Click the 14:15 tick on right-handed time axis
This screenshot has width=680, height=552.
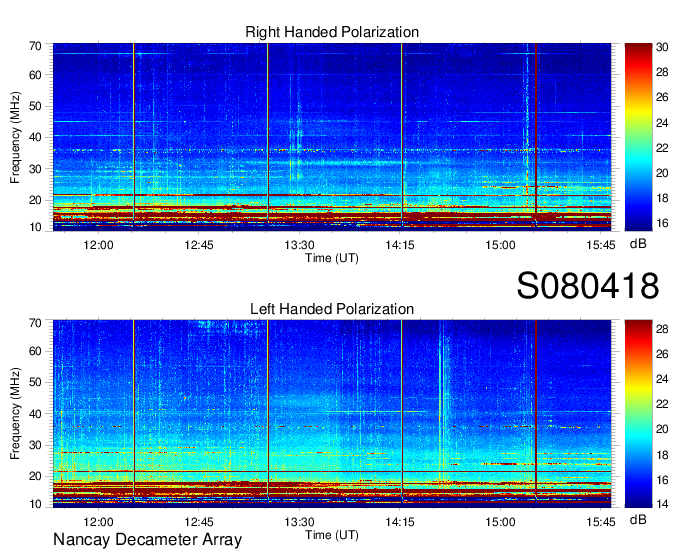click(400, 245)
